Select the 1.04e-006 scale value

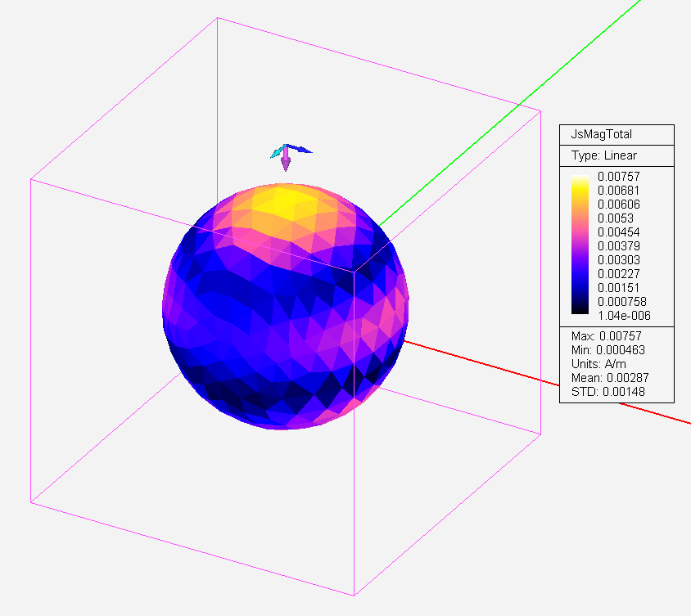624,316
